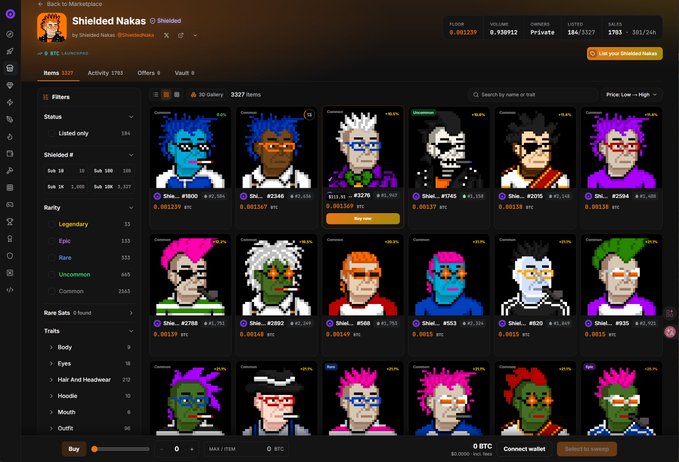The width and height of the screenshot is (679, 462).
Task: Increase sweep count with plus stepper
Action: (192, 449)
